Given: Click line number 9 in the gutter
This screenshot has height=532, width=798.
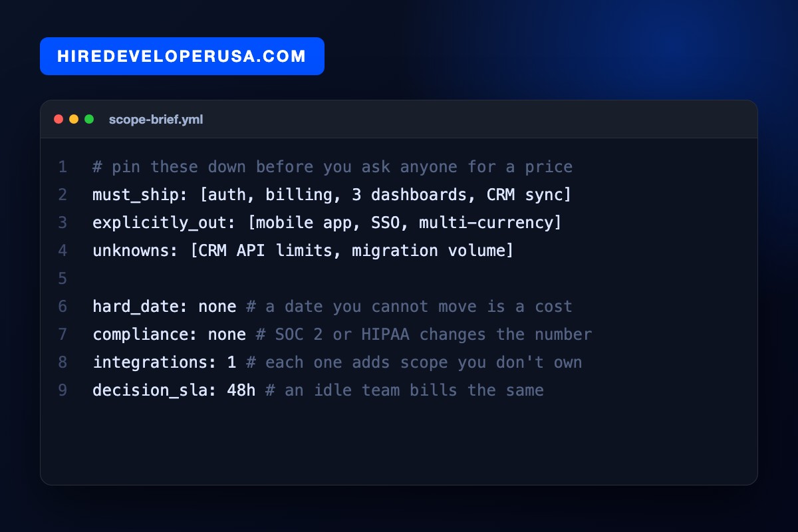Looking at the screenshot, I should click(x=63, y=390).
